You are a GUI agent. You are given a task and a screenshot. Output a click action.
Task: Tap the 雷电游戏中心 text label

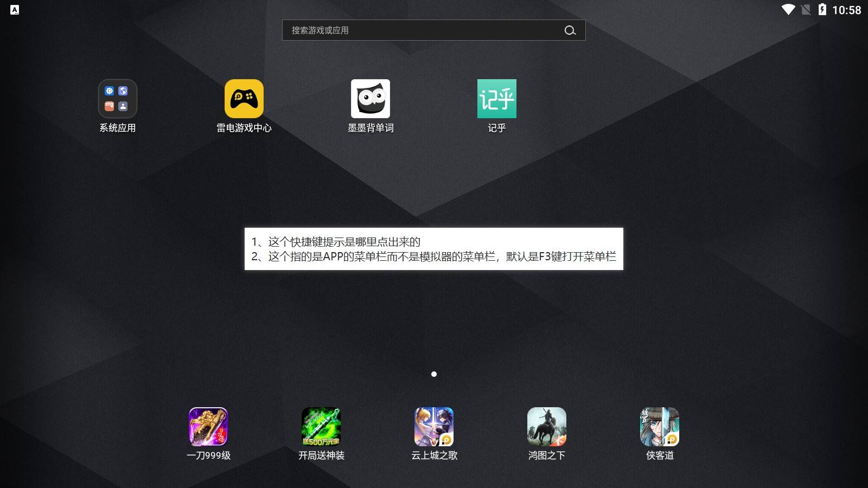[x=244, y=128]
